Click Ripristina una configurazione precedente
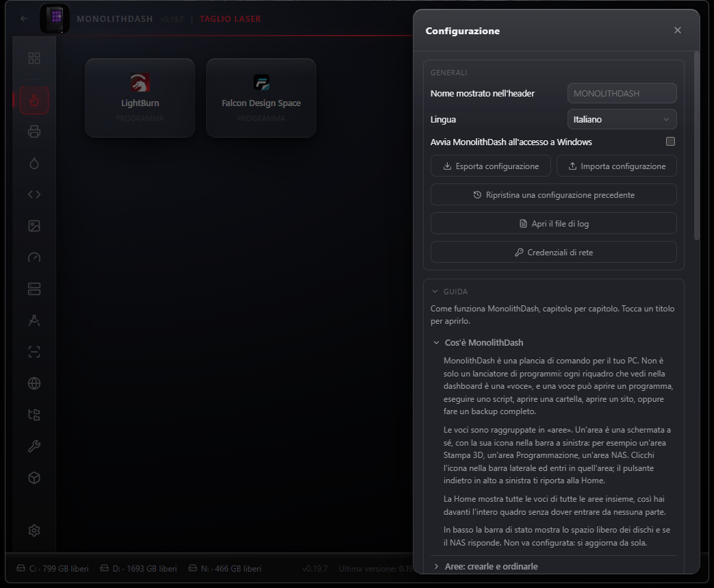The width and height of the screenshot is (714, 588). pos(553,195)
